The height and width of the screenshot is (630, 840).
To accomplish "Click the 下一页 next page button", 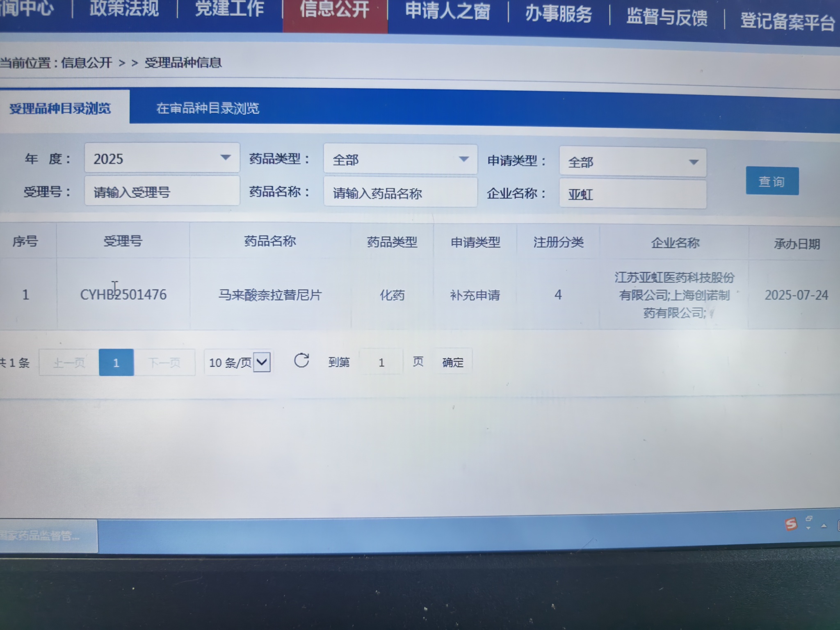I will point(164,362).
